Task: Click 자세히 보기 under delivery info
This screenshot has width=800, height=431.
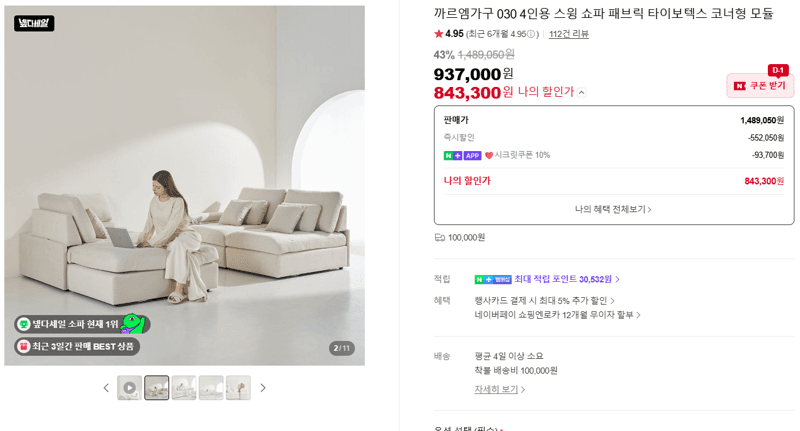Action: pos(499,389)
